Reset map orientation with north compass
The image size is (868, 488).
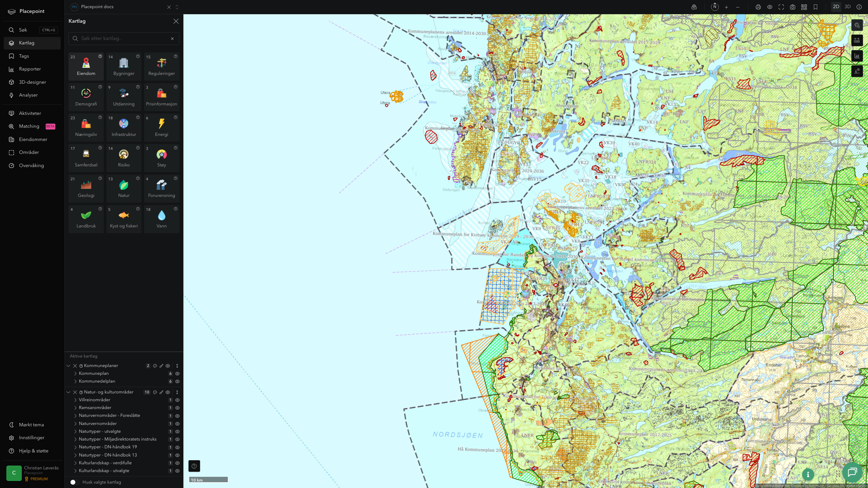coord(715,7)
